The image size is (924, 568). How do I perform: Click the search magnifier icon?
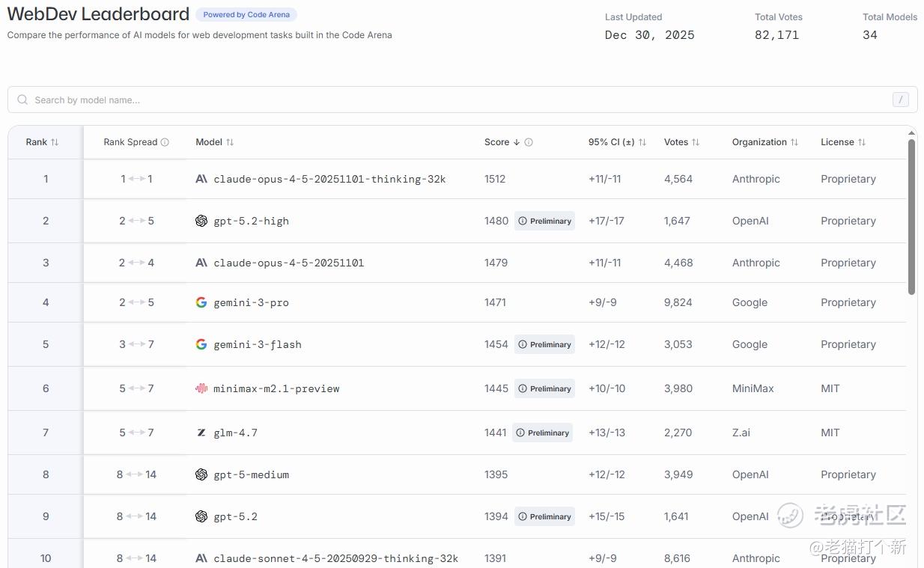(22, 100)
